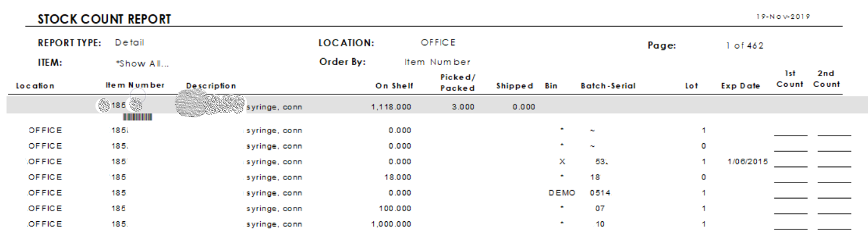Click the page indicator 1 of 462
This screenshot has height=230, width=868.
[x=744, y=46]
